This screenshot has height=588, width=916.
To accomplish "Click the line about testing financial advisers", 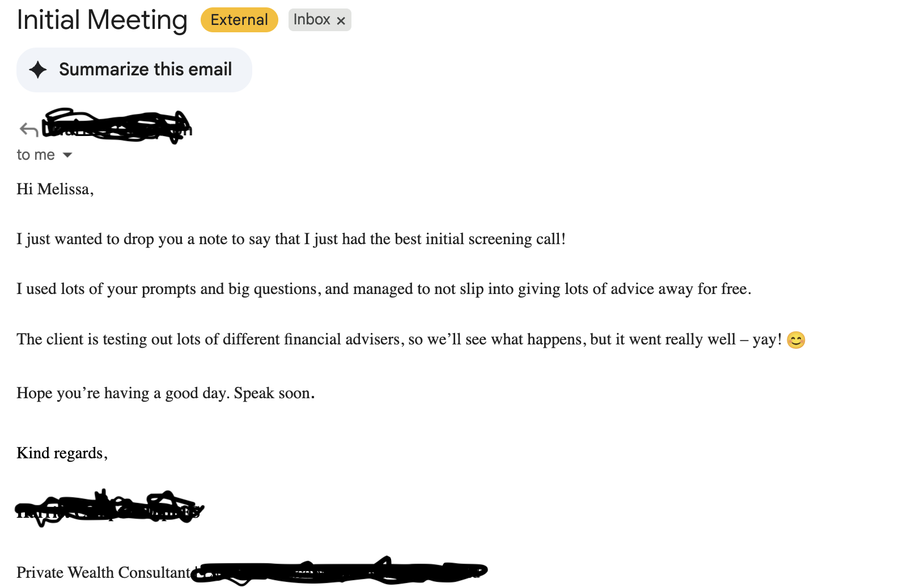I will click(399, 339).
